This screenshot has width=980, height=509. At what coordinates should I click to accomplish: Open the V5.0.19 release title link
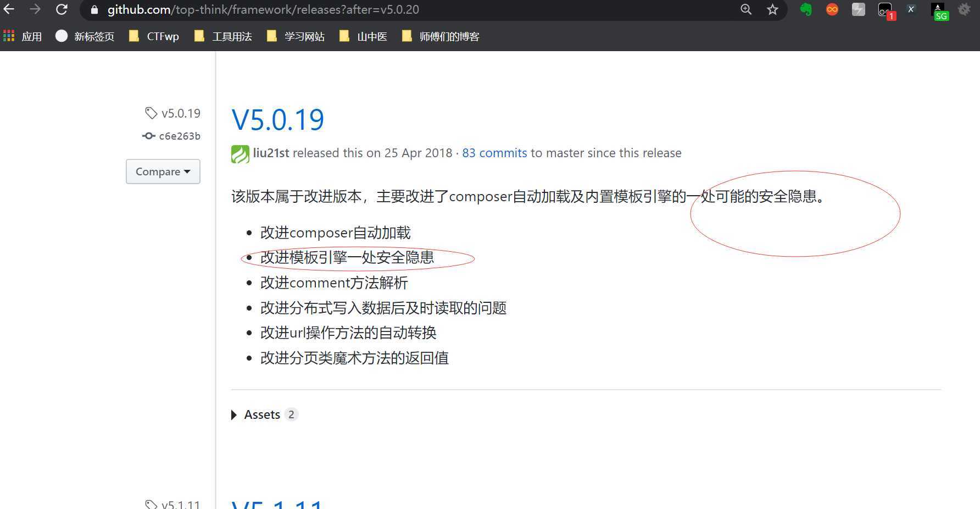pyautogui.click(x=278, y=120)
